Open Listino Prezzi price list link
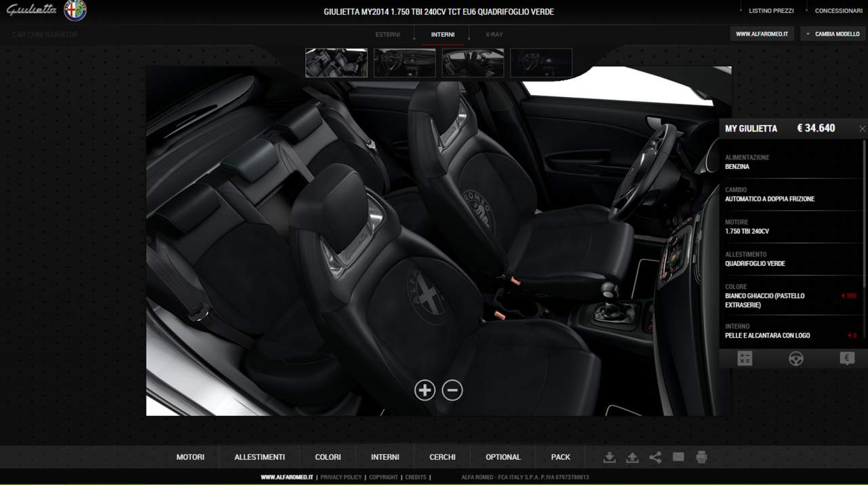Image resolution: width=868 pixels, height=485 pixels. click(771, 11)
